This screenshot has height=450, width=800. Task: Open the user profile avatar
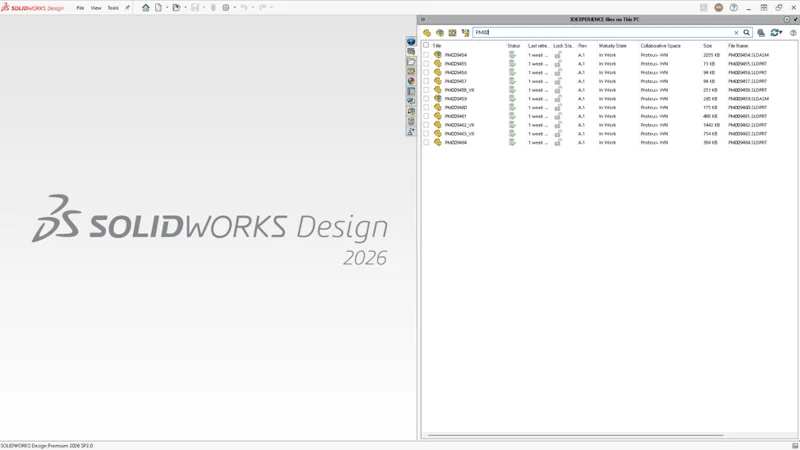[x=719, y=8]
